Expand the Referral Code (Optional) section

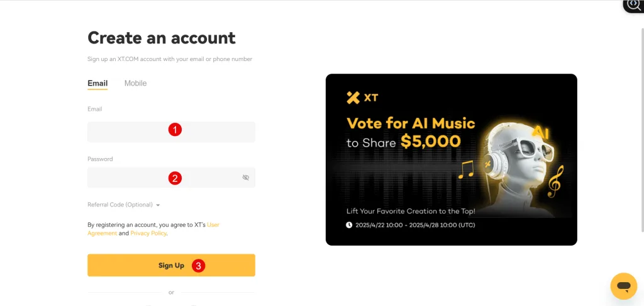[124, 205]
